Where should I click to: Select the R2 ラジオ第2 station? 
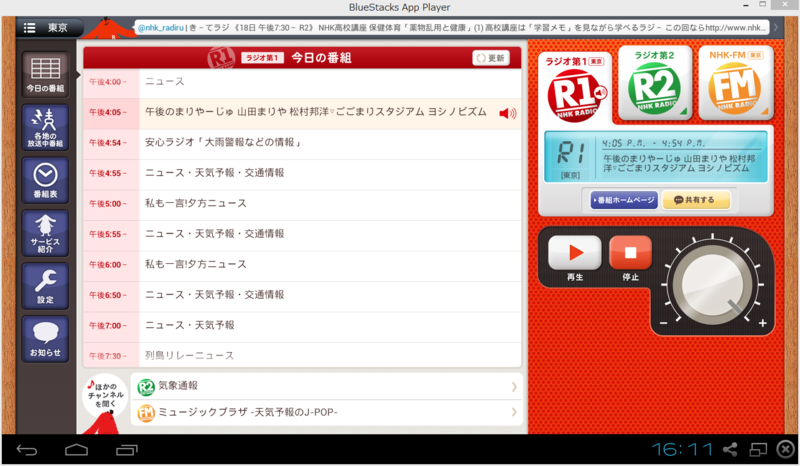tap(655, 82)
